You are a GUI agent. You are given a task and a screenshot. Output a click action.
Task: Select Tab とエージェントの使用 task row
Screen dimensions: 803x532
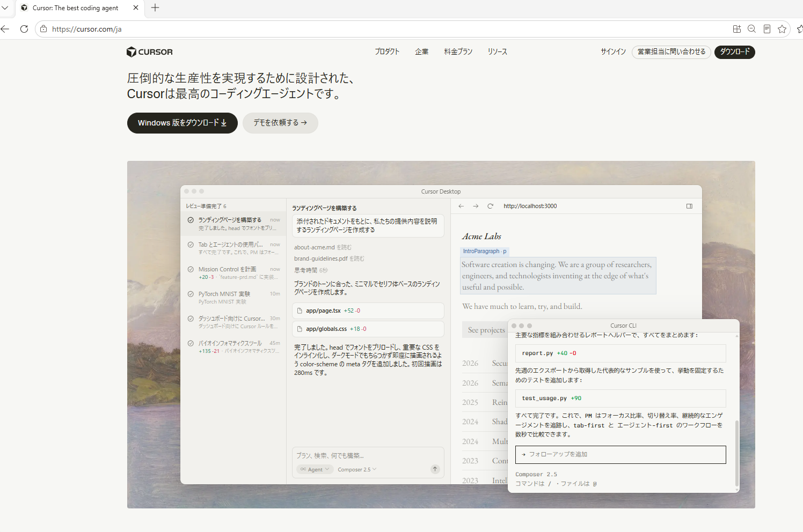click(233, 248)
